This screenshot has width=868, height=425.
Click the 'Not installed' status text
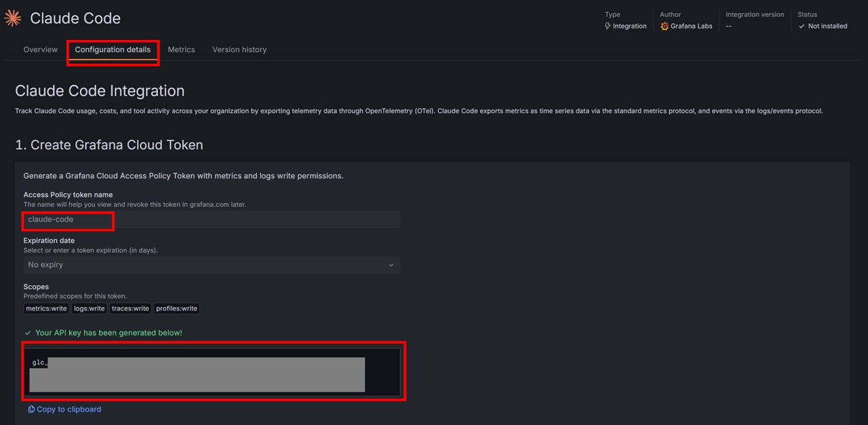pos(828,26)
